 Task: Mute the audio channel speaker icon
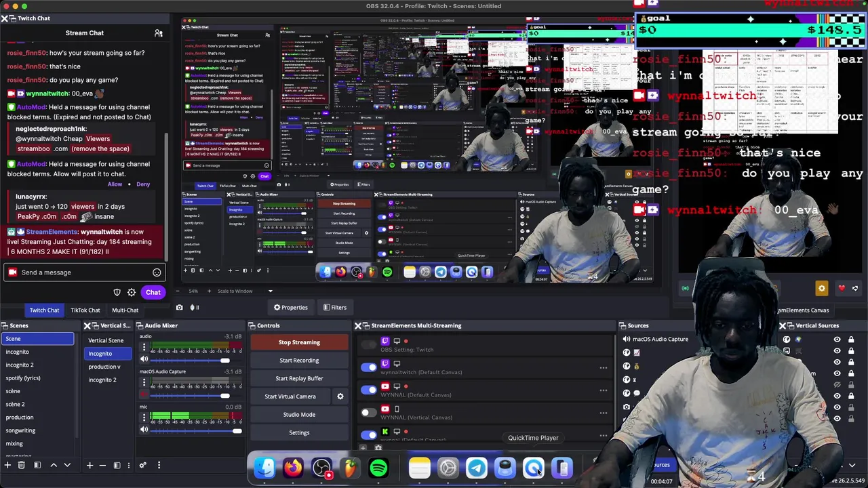(144, 359)
